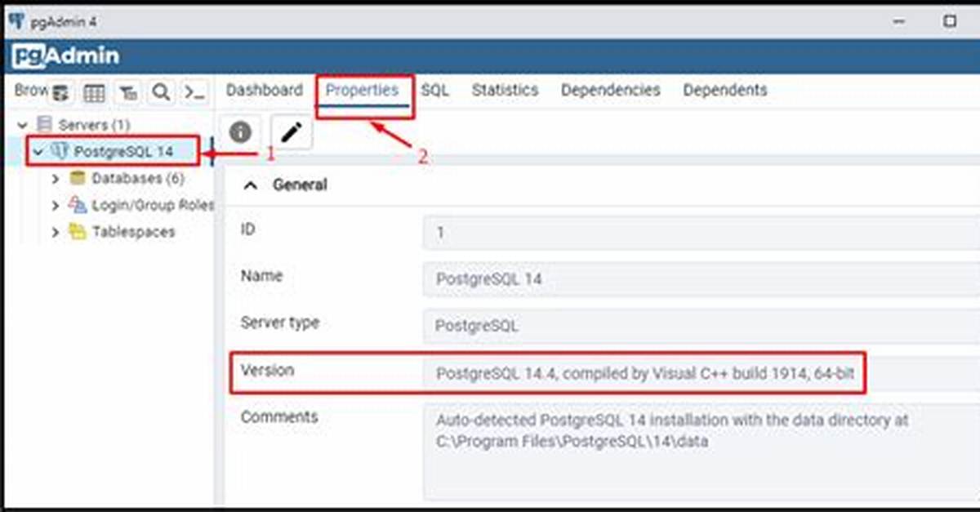Click the View Data table grid icon
Image resolution: width=980 pixels, height=512 pixels.
(95, 92)
